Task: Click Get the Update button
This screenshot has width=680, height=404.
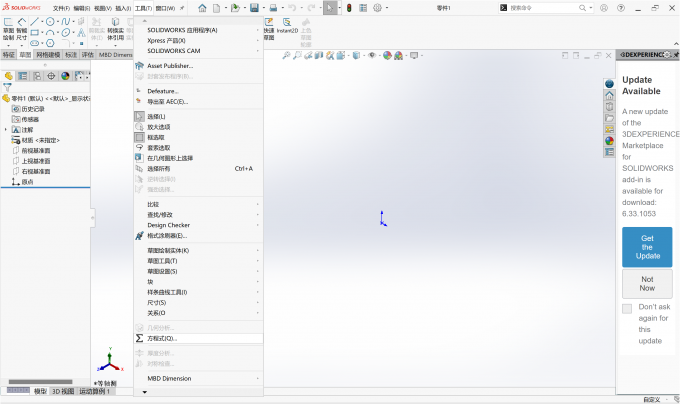Action: (647, 247)
